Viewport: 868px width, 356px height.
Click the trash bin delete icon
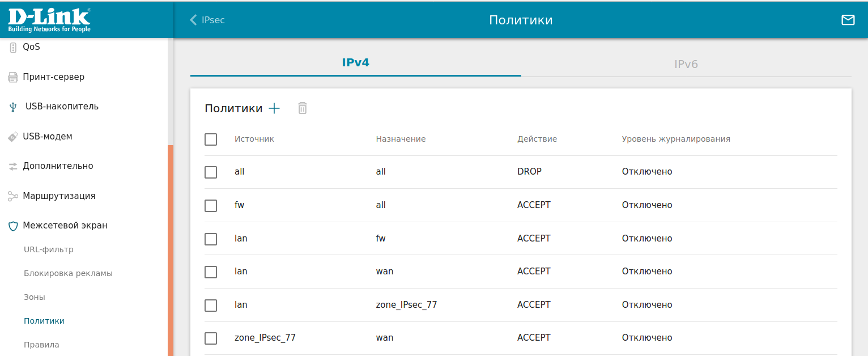coord(303,108)
